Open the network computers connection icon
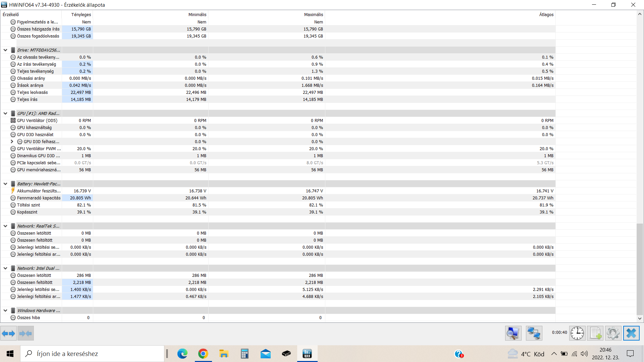 pos(534,333)
